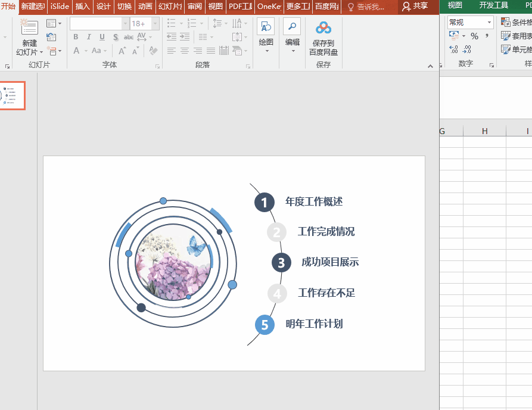Viewport: 532px width, 410px height.
Task: Toggle Align Right paragraph button
Action: pyautogui.click(x=198, y=51)
